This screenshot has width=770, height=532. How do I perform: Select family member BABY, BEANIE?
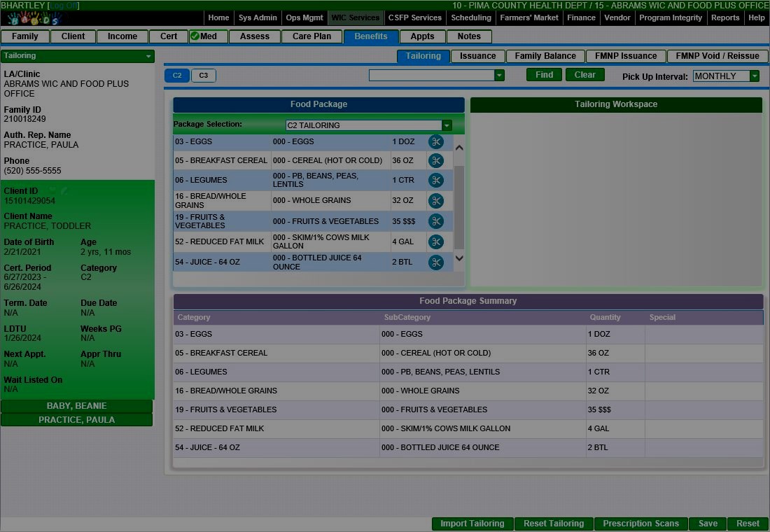[x=76, y=406]
